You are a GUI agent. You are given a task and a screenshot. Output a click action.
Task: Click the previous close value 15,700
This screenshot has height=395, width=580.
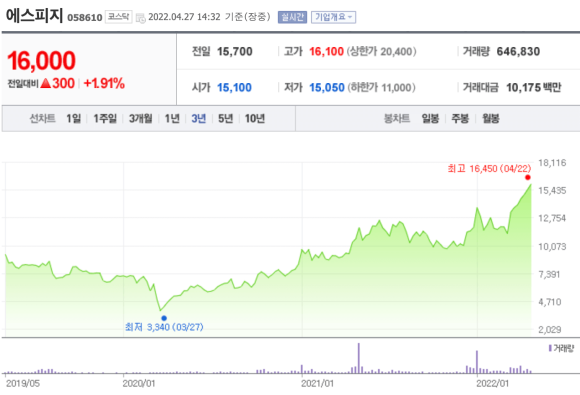click(235, 51)
